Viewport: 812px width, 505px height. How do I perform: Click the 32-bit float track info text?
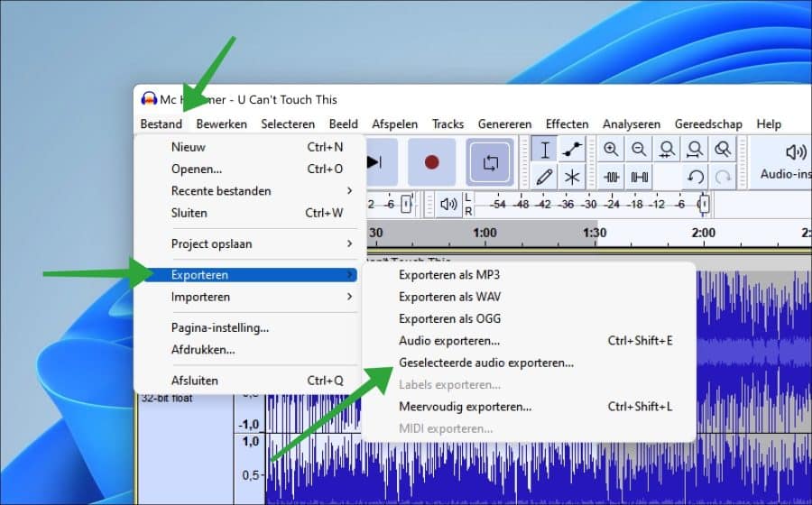[166, 399]
